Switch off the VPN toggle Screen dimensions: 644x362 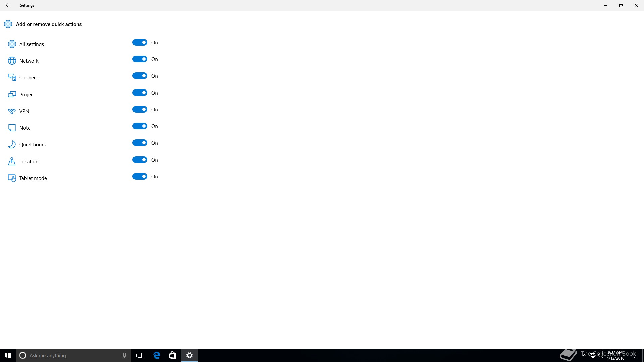coord(140,109)
